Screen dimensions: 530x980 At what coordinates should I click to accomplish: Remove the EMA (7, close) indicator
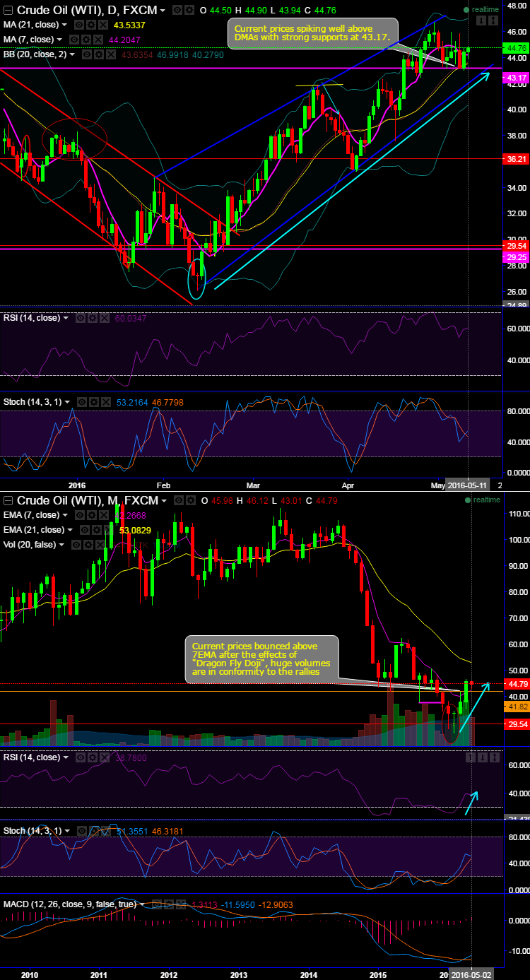103,515
